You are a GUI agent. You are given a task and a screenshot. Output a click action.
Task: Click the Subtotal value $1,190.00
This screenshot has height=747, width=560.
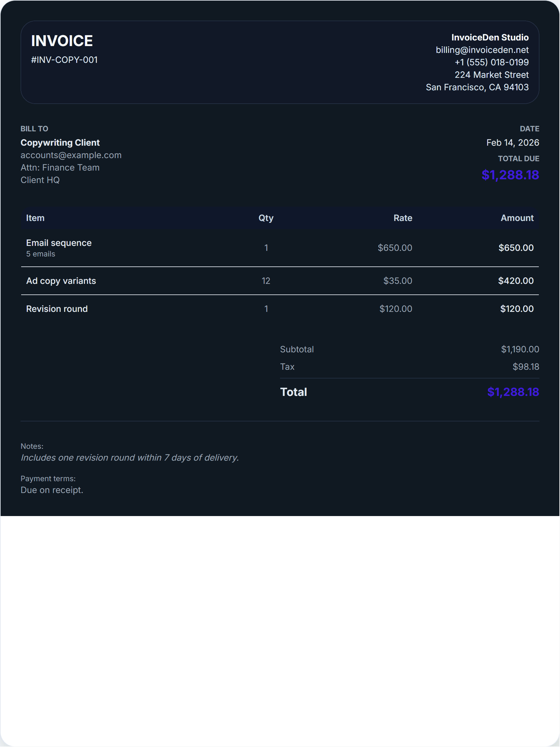coord(520,349)
